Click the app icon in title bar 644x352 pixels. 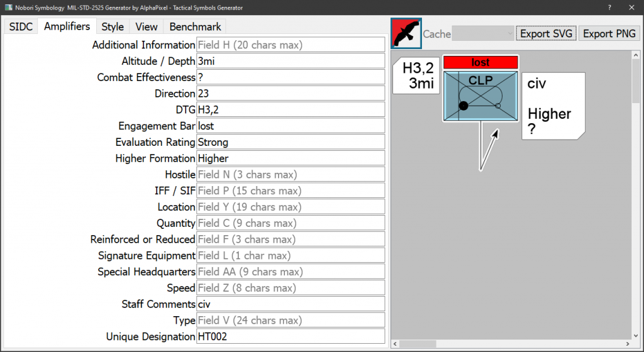[x=8, y=8]
